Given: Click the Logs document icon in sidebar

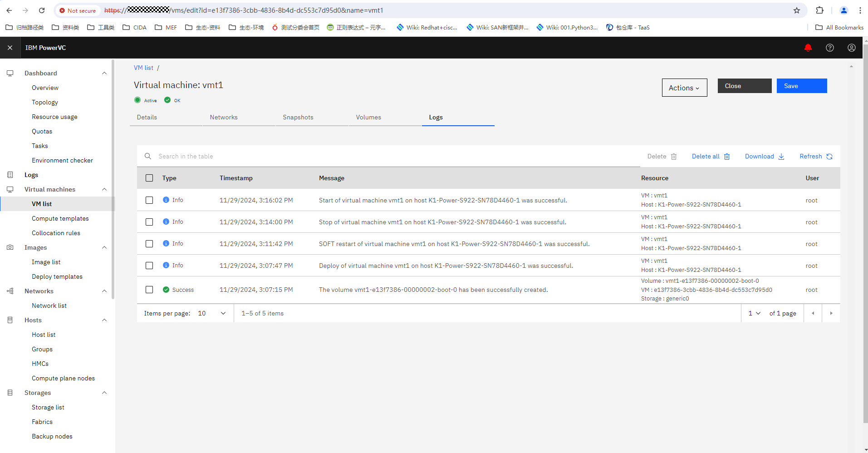Looking at the screenshot, I should (10, 175).
